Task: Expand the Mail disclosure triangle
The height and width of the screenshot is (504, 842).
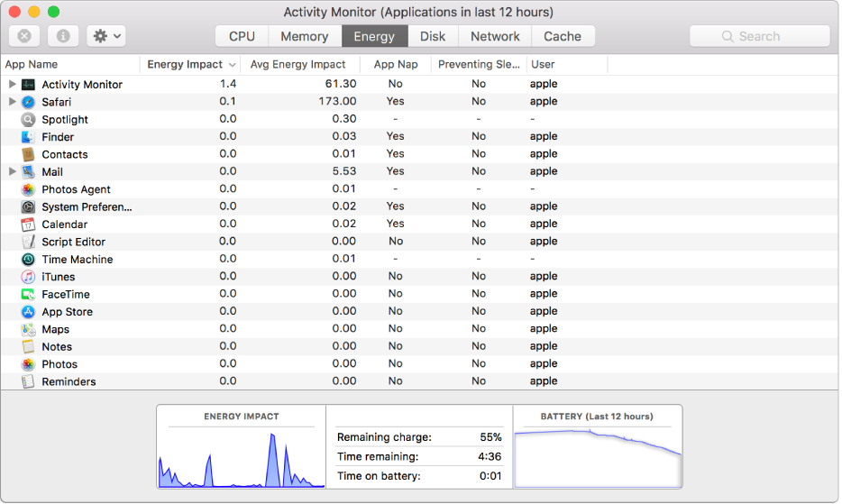Action: (x=13, y=171)
